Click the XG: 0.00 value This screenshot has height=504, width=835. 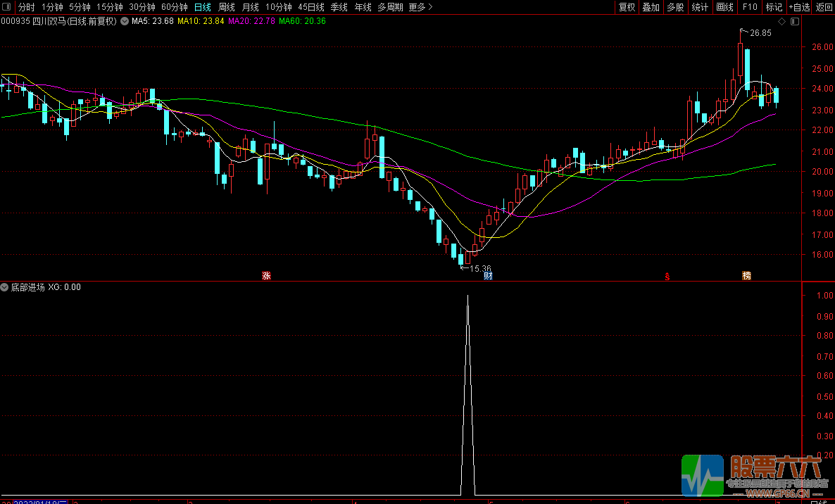click(65, 287)
